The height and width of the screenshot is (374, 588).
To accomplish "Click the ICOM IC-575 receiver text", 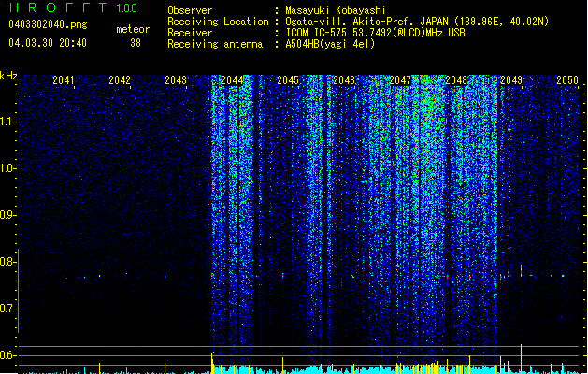I will point(375,33).
